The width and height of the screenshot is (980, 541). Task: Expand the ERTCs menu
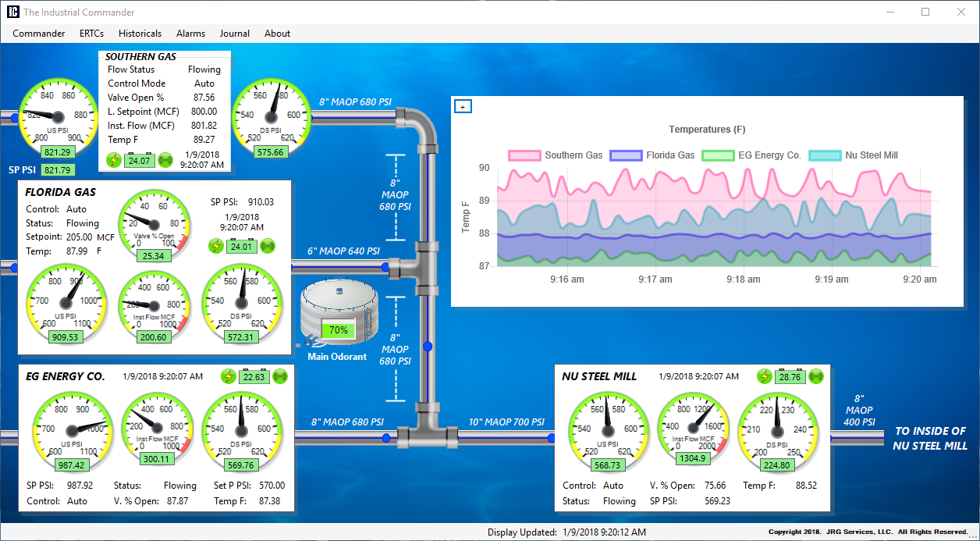(x=91, y=34)
